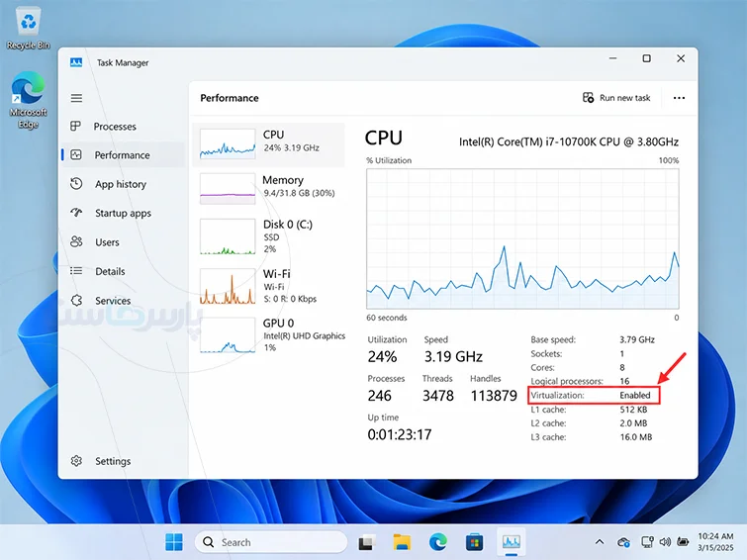Click the CPU 24% 3.19 GHz entry text
The width and height of the screenshot is (747, 560).
291,141
